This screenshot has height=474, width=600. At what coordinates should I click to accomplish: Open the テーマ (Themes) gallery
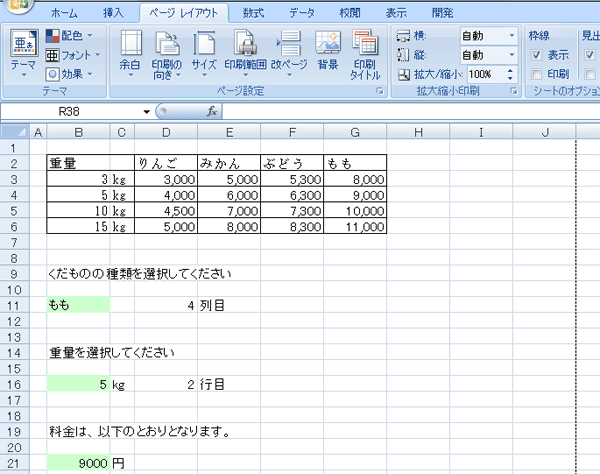pos(22,51)
